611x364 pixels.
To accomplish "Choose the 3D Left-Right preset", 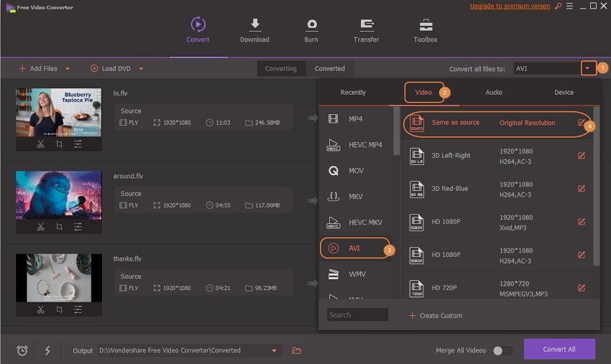I will (x=497, y=156).
